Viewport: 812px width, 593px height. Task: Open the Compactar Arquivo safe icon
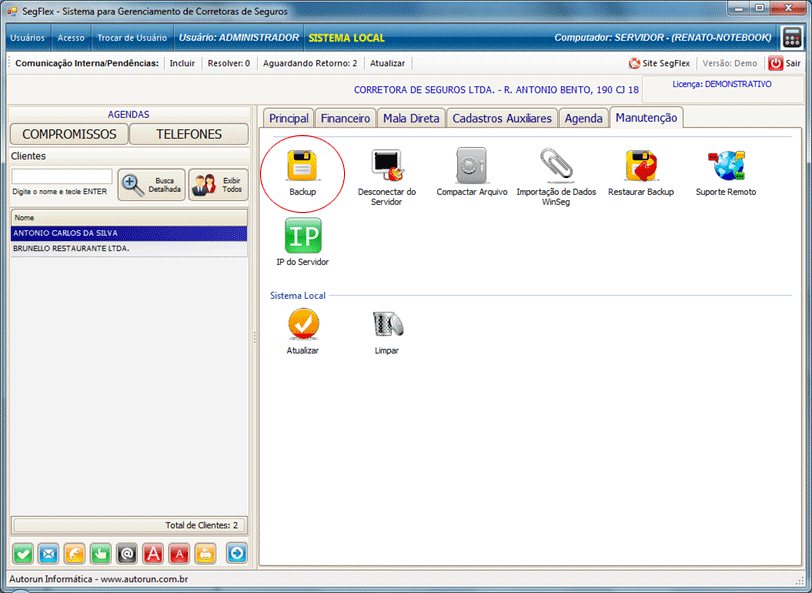click(471, 166)
